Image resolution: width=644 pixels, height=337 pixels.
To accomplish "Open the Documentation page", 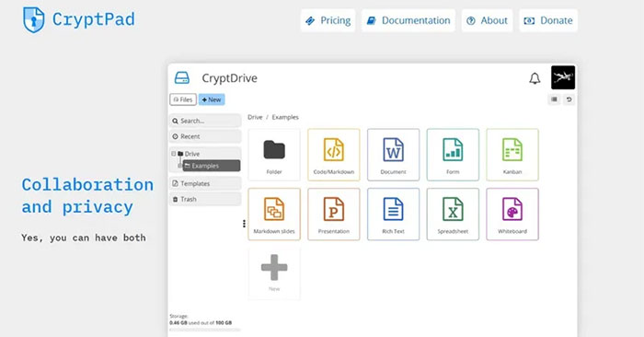I will 408,20.
